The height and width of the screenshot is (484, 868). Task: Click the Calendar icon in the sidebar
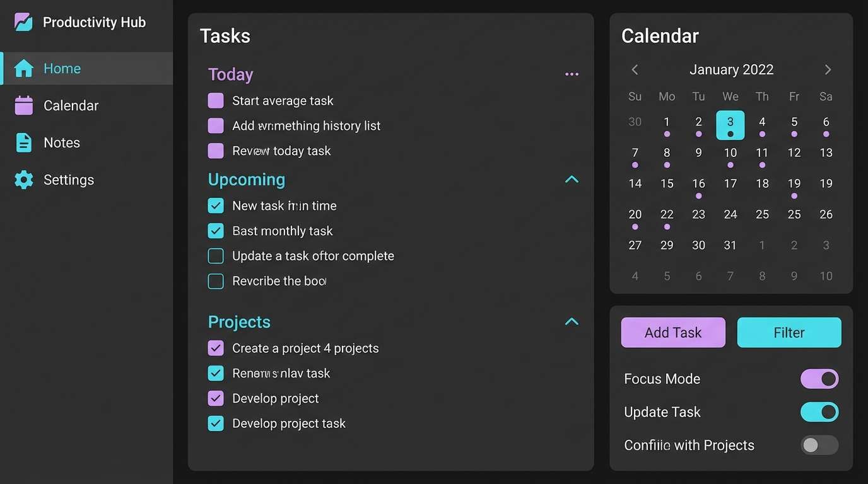click(x=23, y=105)
